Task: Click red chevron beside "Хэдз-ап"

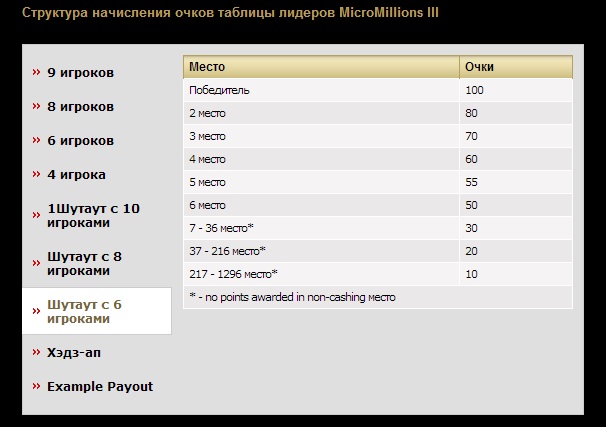Action: coord(36,352)
